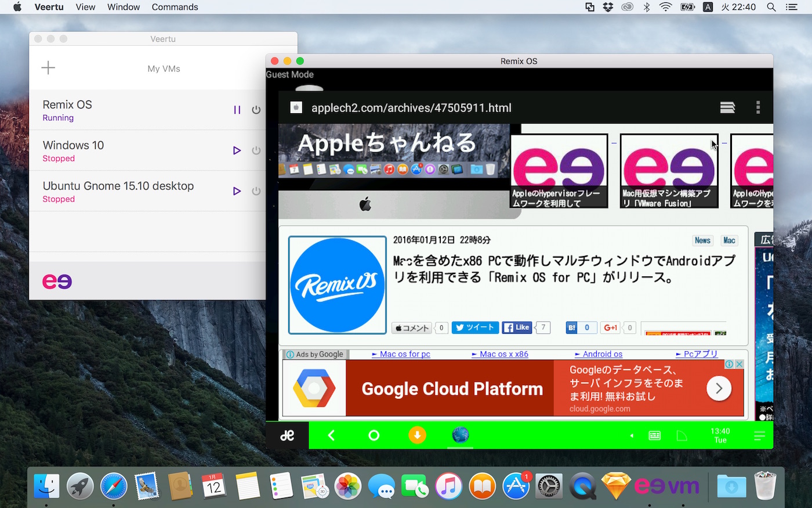Open the App Store in the Dock
812x508 pixels.
(x=516, y=486)
